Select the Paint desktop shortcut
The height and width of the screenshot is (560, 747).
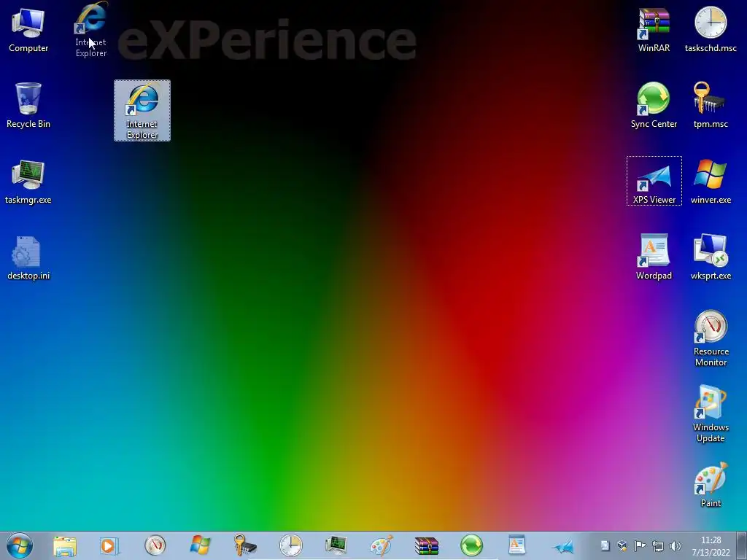tap(711, 484)
